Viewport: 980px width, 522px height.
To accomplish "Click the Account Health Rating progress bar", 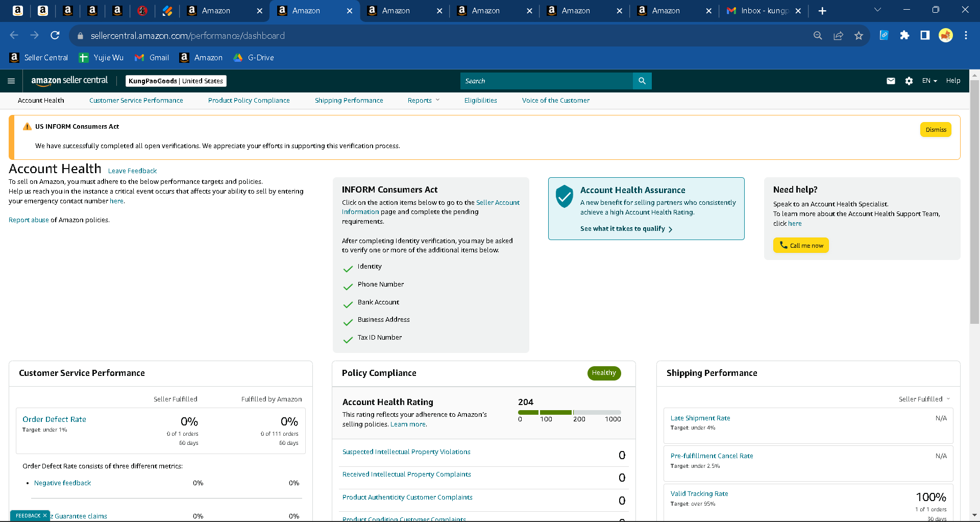I will [x=570, y=412].
